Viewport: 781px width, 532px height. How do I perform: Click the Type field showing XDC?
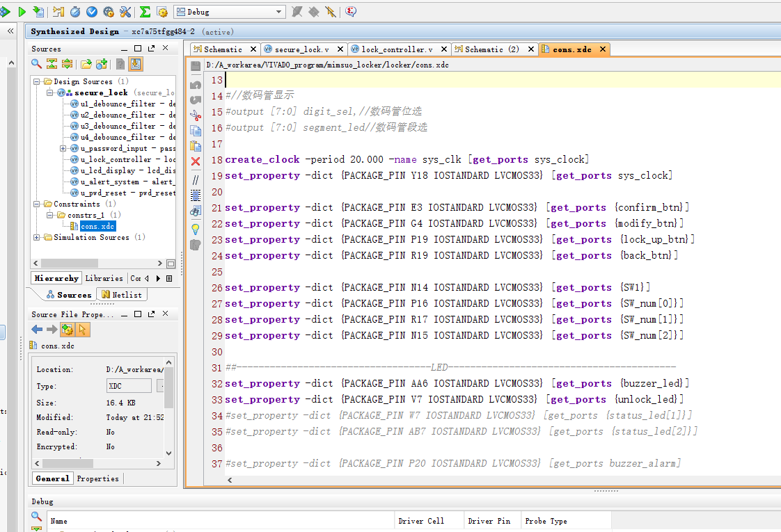[129, 386]
